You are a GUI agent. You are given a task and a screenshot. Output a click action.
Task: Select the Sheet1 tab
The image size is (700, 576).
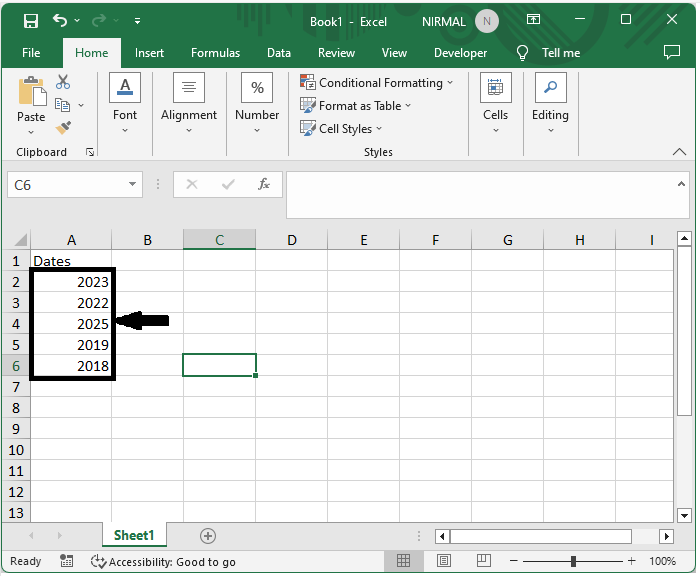coord(134,535)
